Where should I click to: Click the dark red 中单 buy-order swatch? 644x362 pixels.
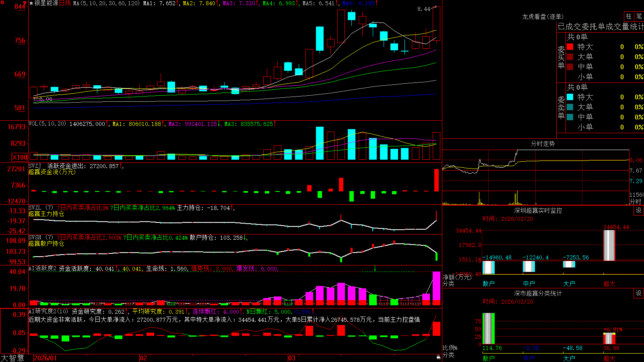[x=570, y=67]
